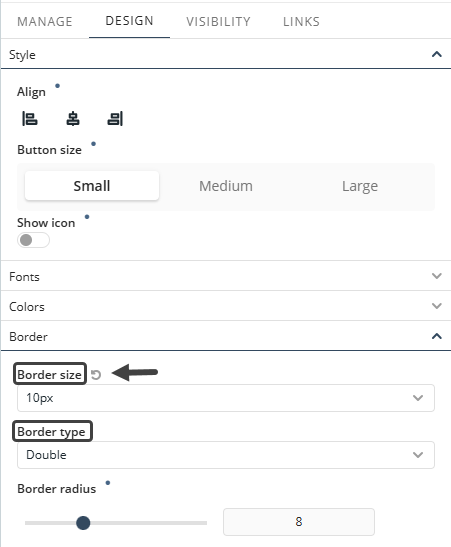This screenshot has width=451, height=547.
Task: Click the Border radius label
Action: 57,489
